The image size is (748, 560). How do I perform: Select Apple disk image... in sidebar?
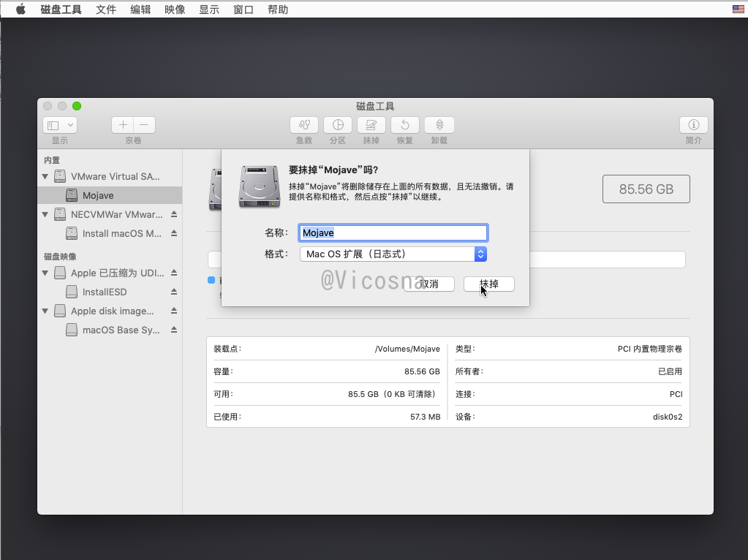pyautogui.click(x=110, y=311)
